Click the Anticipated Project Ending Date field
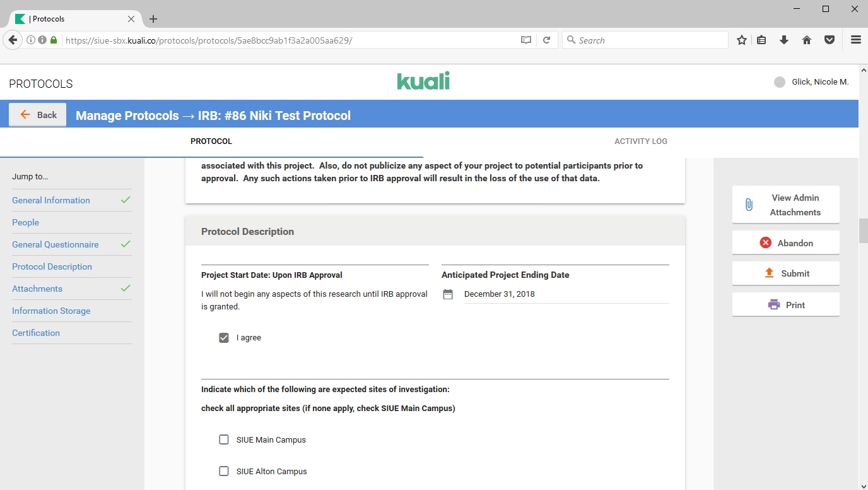This screenshot has height=490, width=868. [x=565, y=294]
